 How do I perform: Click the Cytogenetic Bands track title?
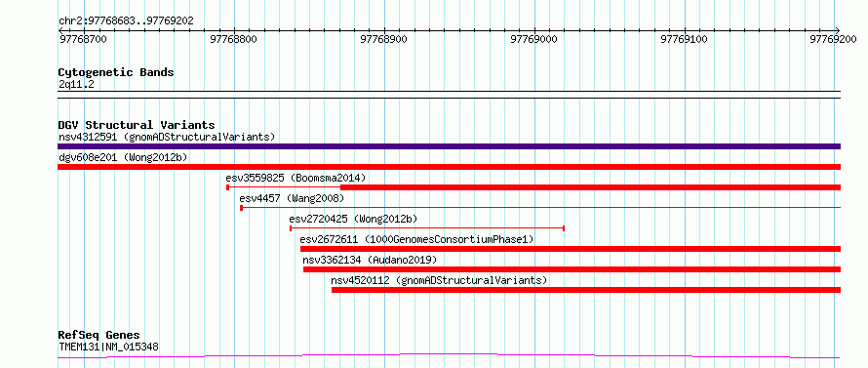[116, 72]
